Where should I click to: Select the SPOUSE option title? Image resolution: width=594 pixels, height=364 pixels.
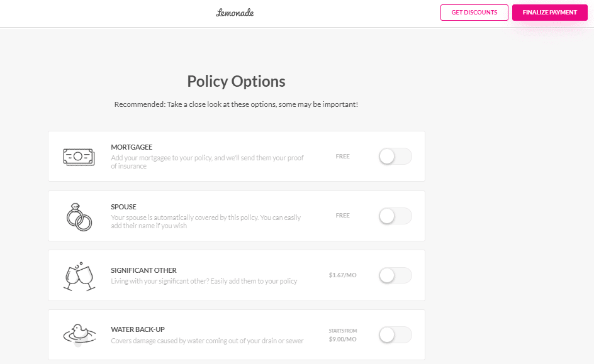tap(124, 206)
